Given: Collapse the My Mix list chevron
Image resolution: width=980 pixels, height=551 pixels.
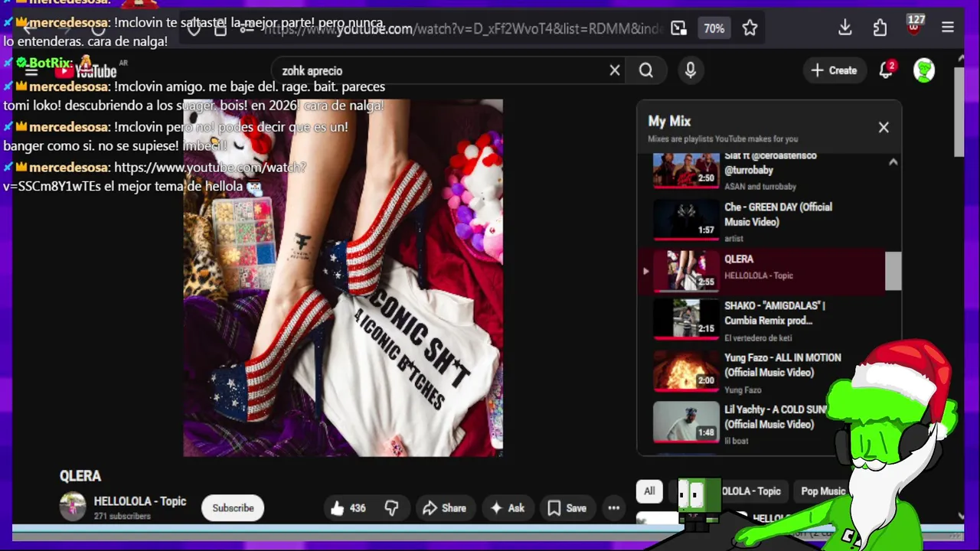Looking at the screenshot, I should 893,162.
